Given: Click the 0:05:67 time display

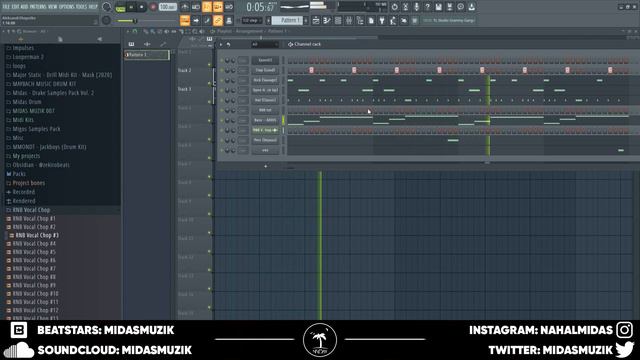Looking at the screenshot, I should click(x=261, y=7).
